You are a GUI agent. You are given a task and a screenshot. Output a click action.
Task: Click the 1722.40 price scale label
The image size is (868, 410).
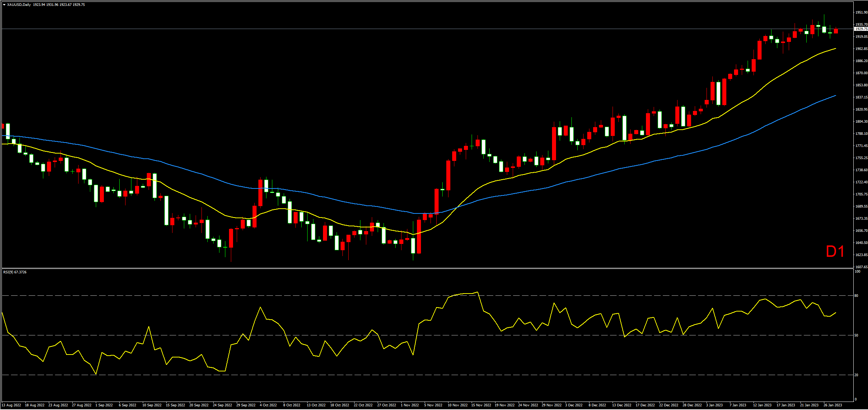(861, 182)
